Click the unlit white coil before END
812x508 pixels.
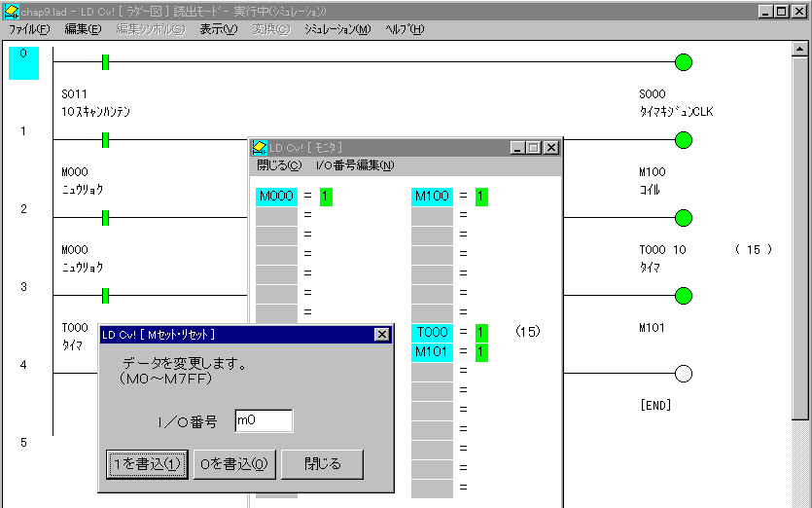coord(684,374)
